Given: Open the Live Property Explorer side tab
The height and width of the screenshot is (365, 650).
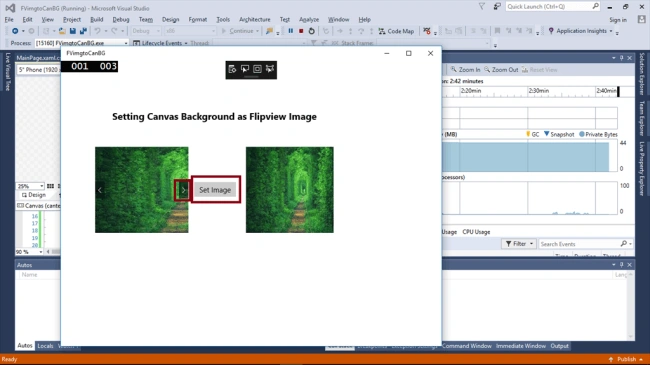Looking at the screenshot, I should [642, 169].
